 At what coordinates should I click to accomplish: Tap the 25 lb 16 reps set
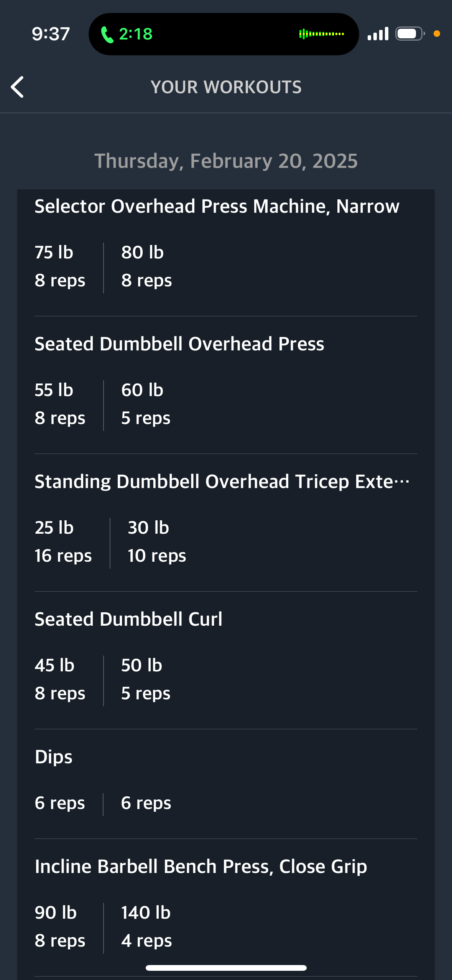pos(63,541)
